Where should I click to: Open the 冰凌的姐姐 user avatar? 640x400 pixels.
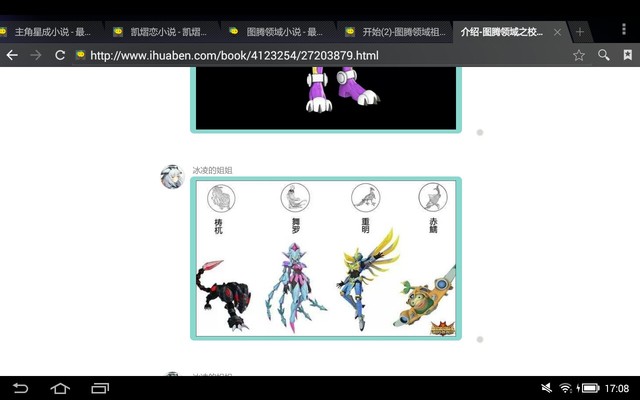172,177
